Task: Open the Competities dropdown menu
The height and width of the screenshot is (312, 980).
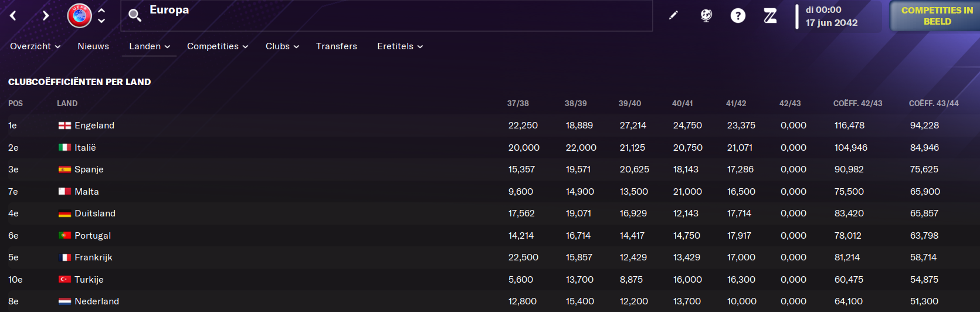Action: click(x=218, y=46)
